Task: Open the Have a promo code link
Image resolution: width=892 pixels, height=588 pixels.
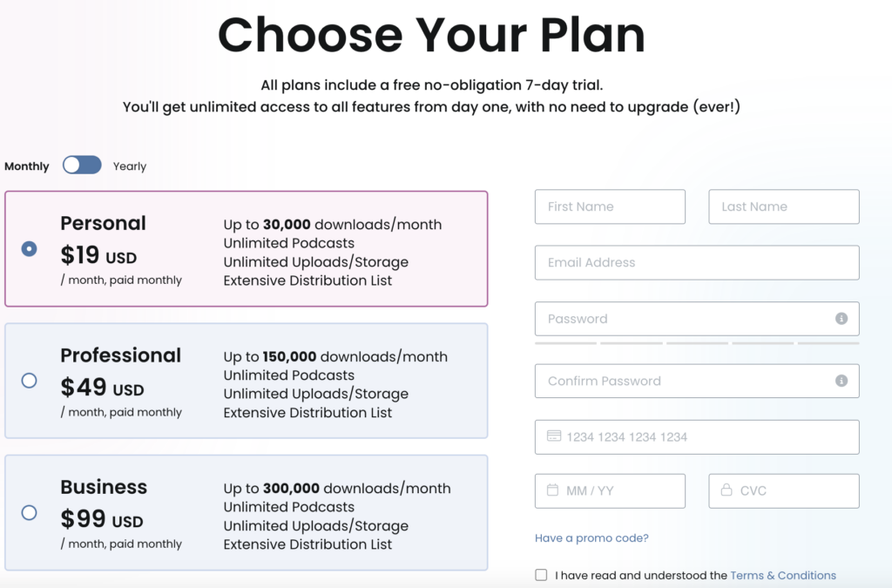Action: point(591,537)
